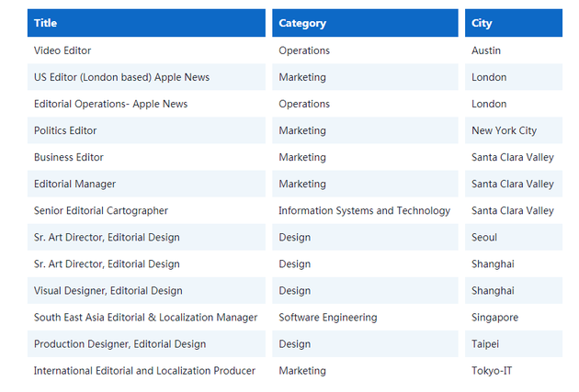Click the Politics Editor title
This screenshot has height=392, width=579.
(x=65, y=130)
